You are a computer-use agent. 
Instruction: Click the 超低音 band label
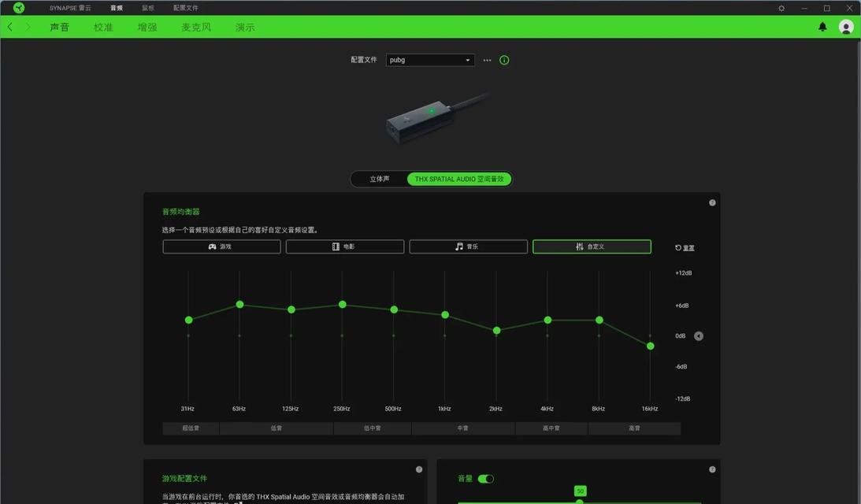pos(191,428)
